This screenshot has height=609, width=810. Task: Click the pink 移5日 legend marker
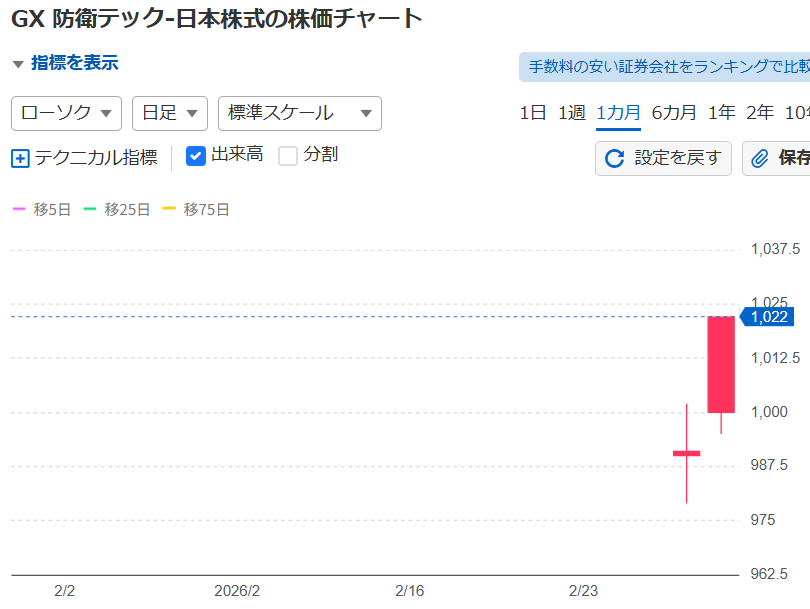point(19,210)
